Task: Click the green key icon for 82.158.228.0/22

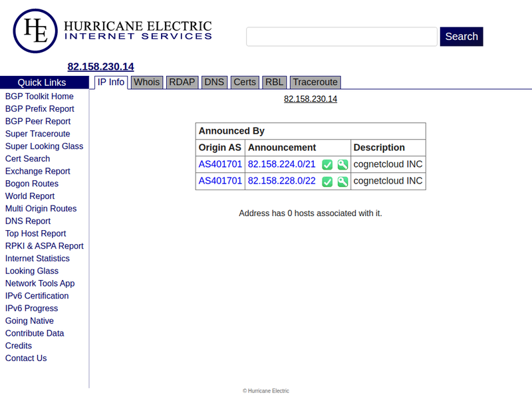Action: (342, 182)
